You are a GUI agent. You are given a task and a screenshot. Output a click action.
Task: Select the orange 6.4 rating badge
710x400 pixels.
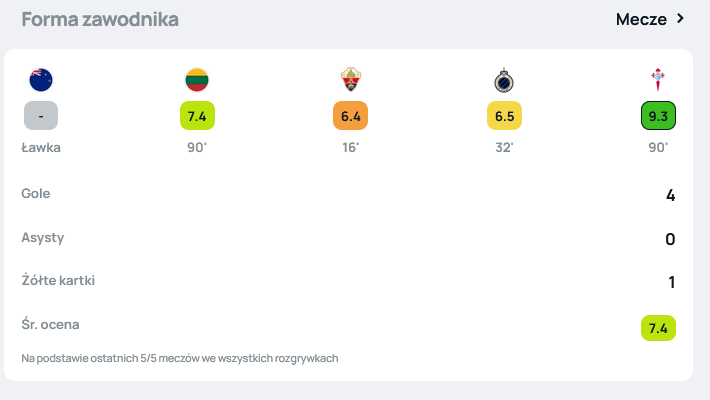click(x=350, y=116)
